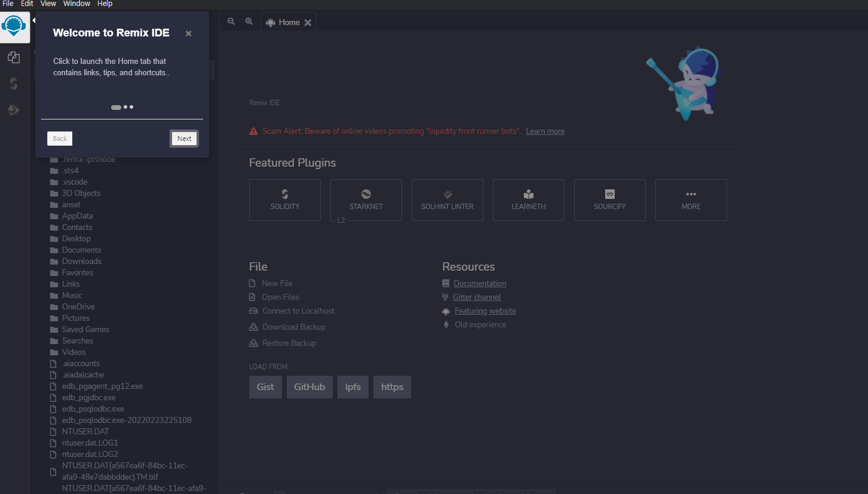This screenshot has height=494, width=868.
Task: Click the scam alert warning triangle icon
Action: tap(253, 131)
